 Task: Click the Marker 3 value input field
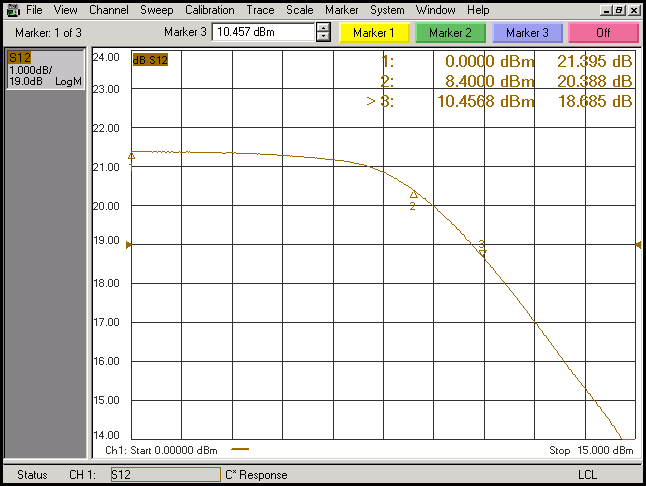[263, 32]
